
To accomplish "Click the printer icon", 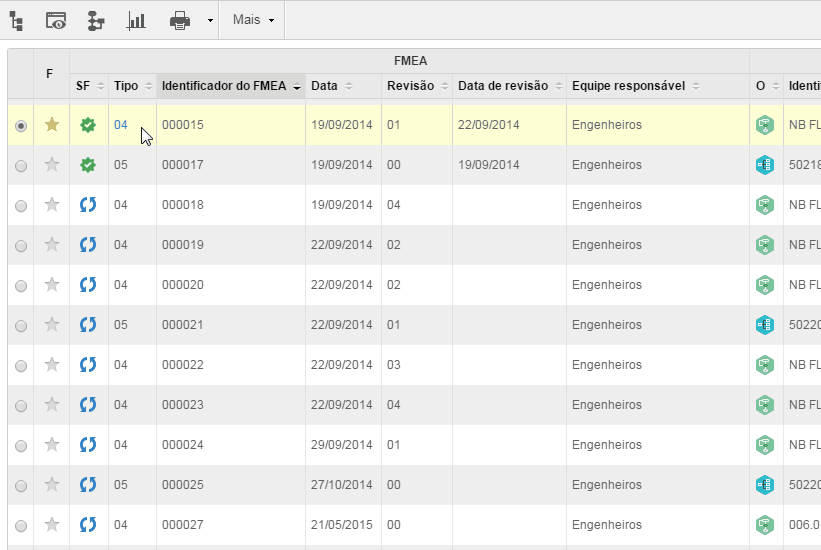I will click(x=180, y=20).
